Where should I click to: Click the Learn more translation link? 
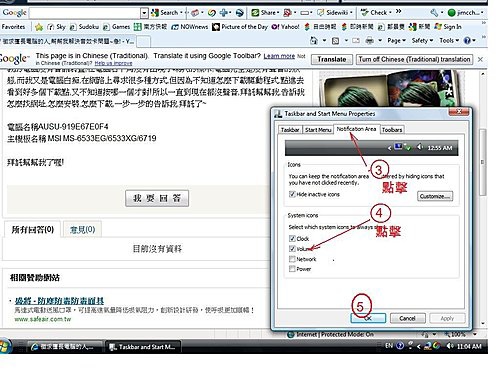click(279, 56)
